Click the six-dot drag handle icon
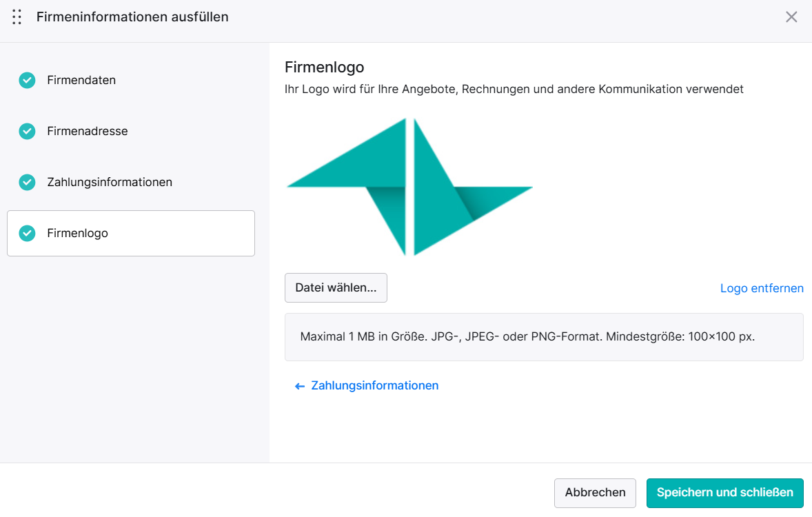 click(17, 17)
